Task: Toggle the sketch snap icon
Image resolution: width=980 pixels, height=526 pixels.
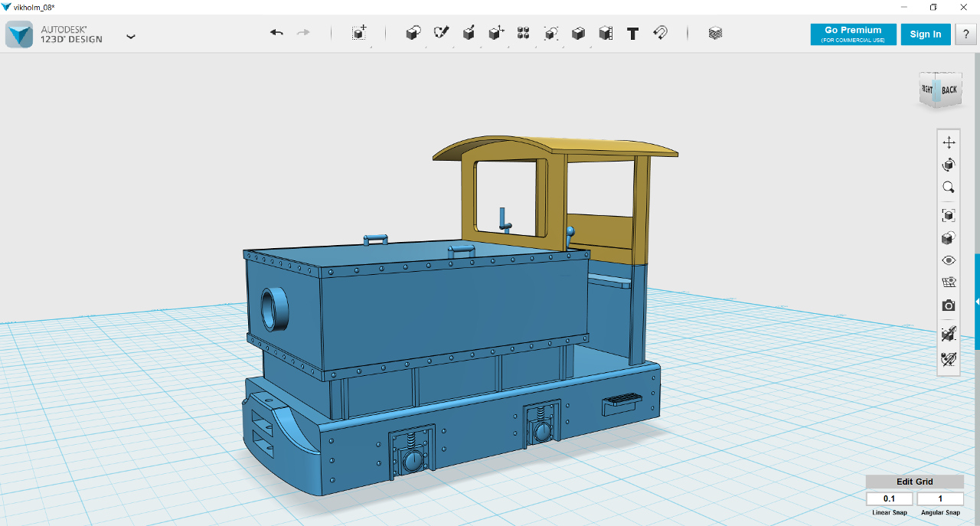Action: [x=949, y=358]
